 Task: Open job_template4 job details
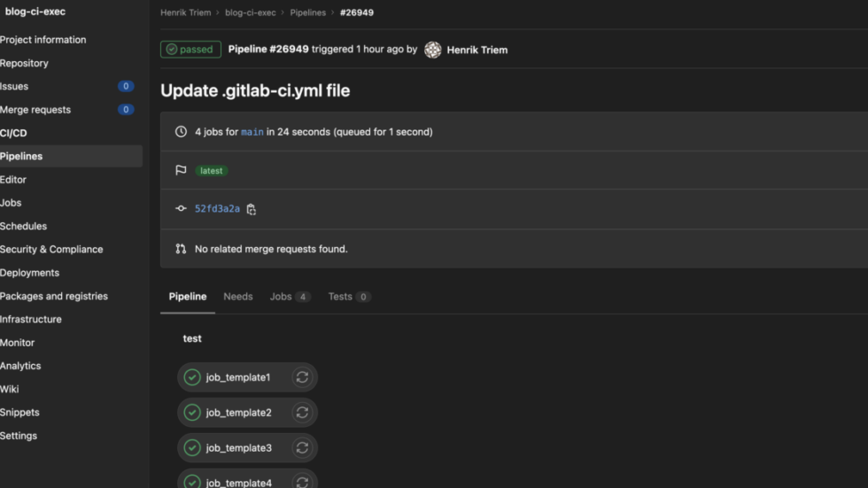pyautogui.click(x=238, y=483)
